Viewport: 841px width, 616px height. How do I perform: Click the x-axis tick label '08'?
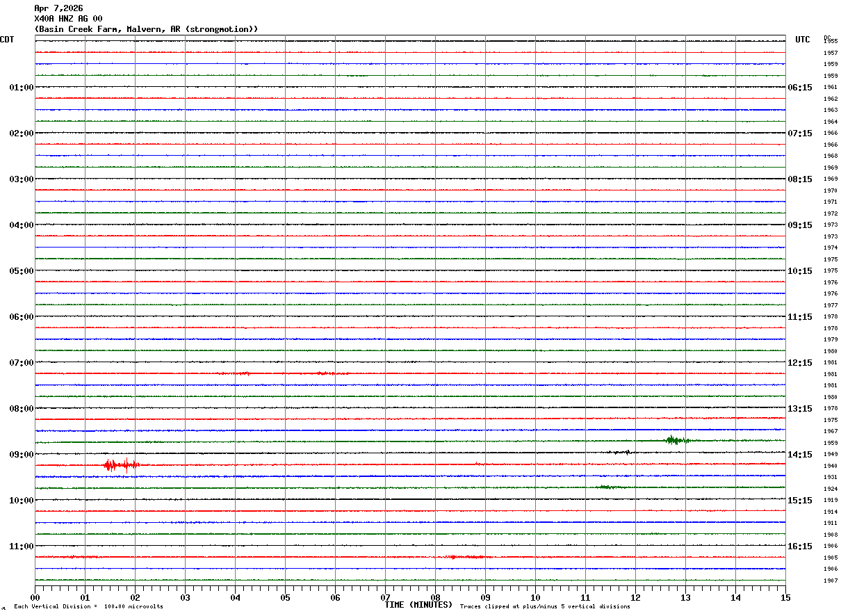435,598
